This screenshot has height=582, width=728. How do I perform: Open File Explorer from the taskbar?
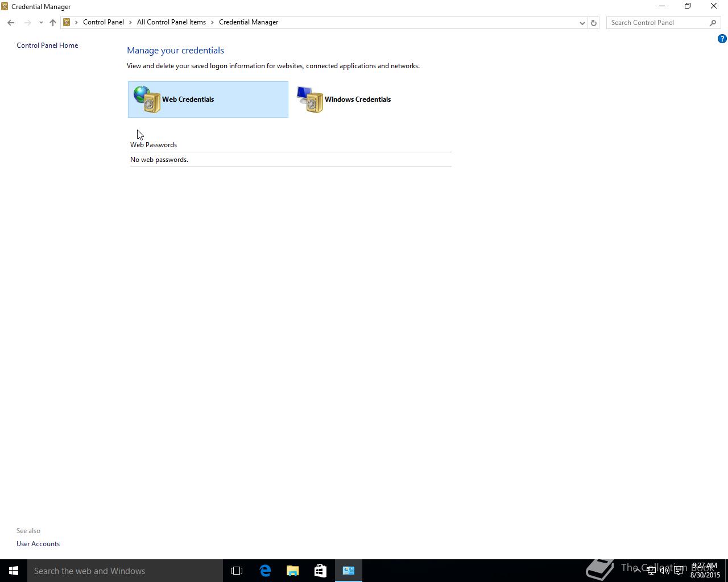(292, 571)
